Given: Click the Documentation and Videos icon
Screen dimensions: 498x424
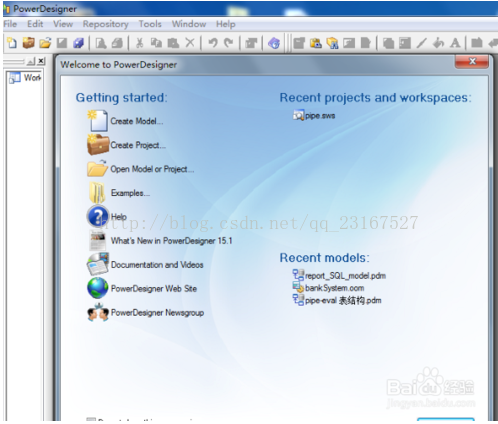Looking at the screenshot, I should 98,264.
